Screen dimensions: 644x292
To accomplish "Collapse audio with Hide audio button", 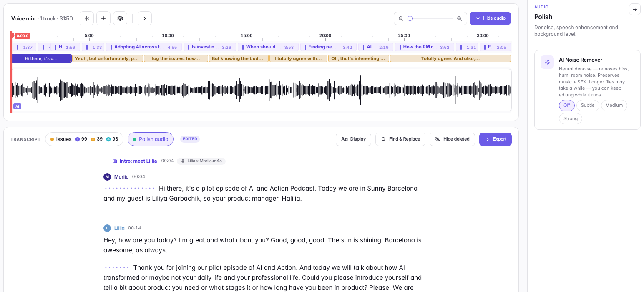I will coord(490,18).
